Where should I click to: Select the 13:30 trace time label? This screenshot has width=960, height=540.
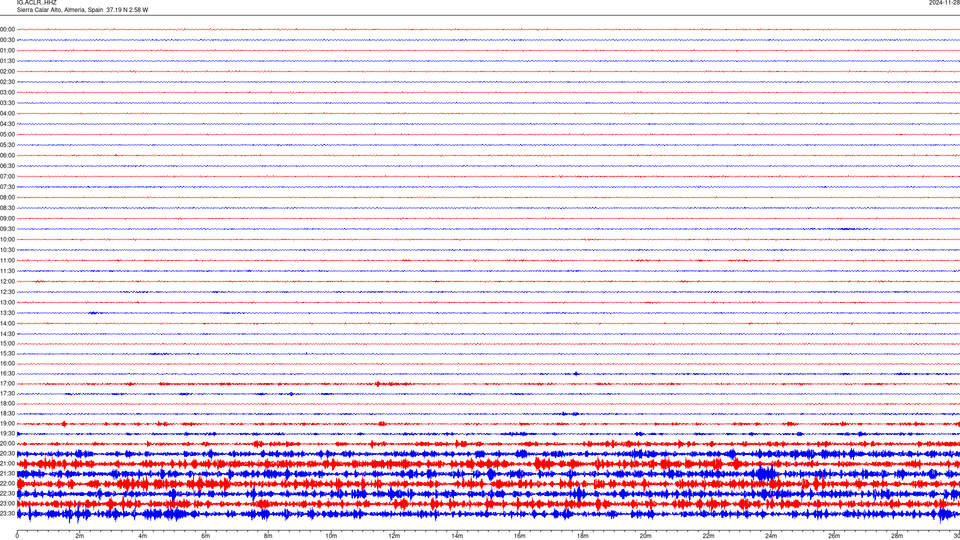[x=7, y=313]
